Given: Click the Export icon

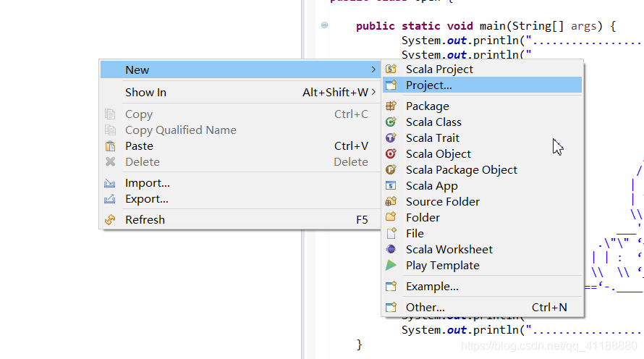Looking at the screenshot, I should pos(110,199).
